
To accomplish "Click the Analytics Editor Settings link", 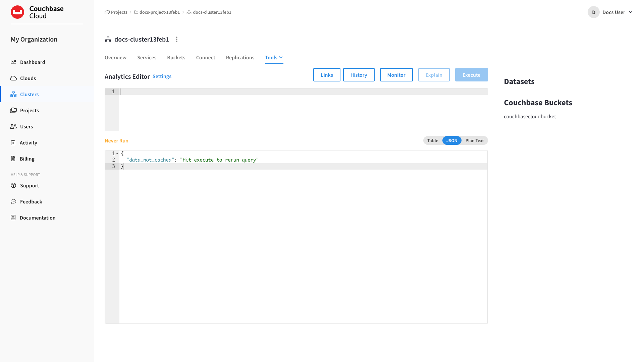I will [162, 76].
